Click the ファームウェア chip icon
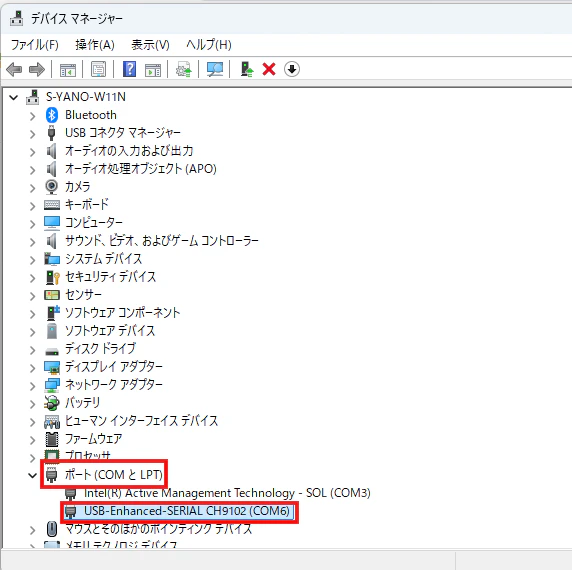572x570 pixels. tap(52, 439)
